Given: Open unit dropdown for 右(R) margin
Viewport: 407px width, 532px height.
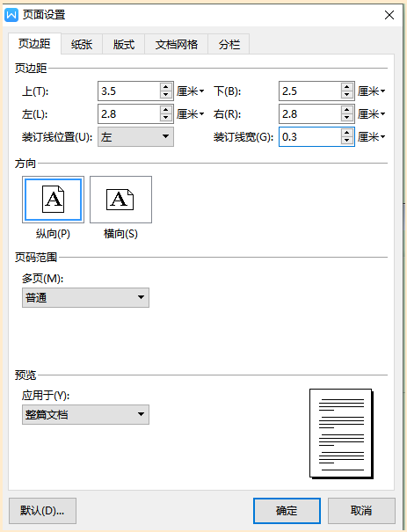Looking at the screenshot, I should pos(371,114).
